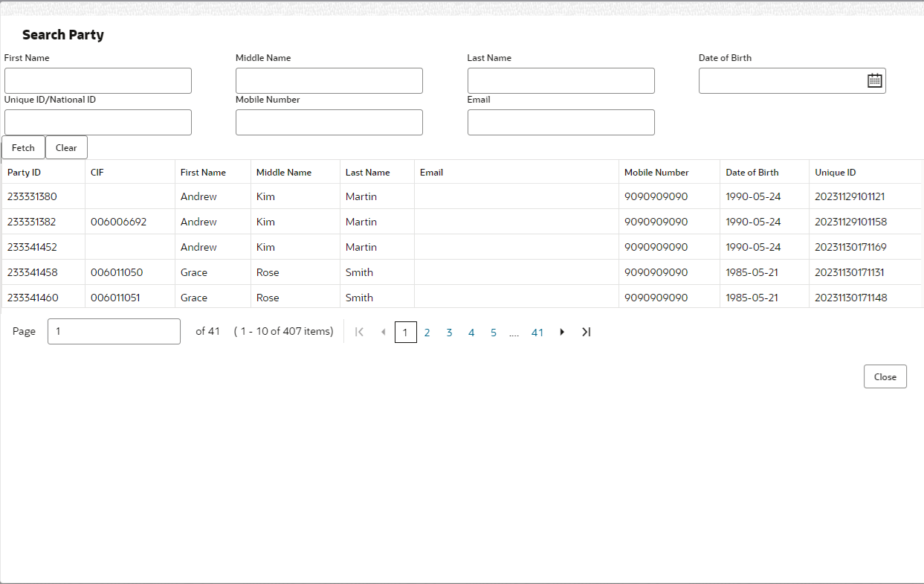The image size is (924, 584).
Task: Focus the First Name search field
Action: point(98,80)
